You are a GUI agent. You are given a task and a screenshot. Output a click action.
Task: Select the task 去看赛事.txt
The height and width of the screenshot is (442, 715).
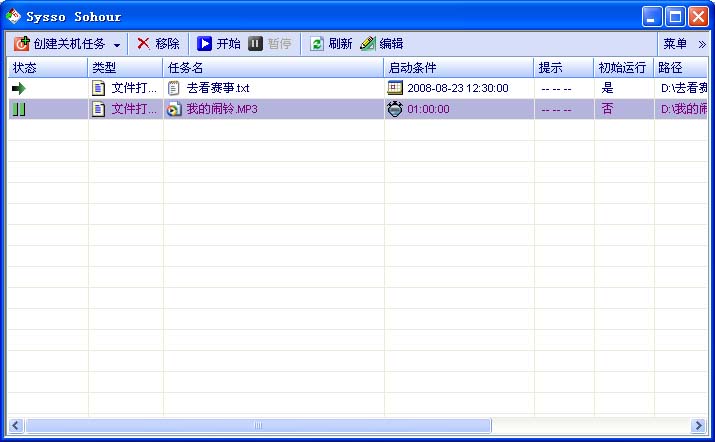pyautogui.click(x=218, y=88)
